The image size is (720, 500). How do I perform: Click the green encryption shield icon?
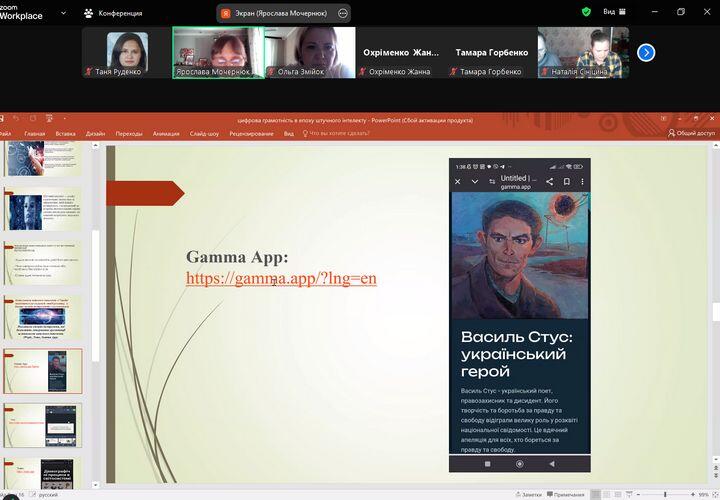(586, 12)
